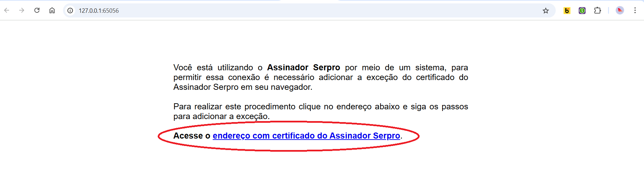
Task: Expand the Chrome three-dot menu
Action: pos(635,10)
